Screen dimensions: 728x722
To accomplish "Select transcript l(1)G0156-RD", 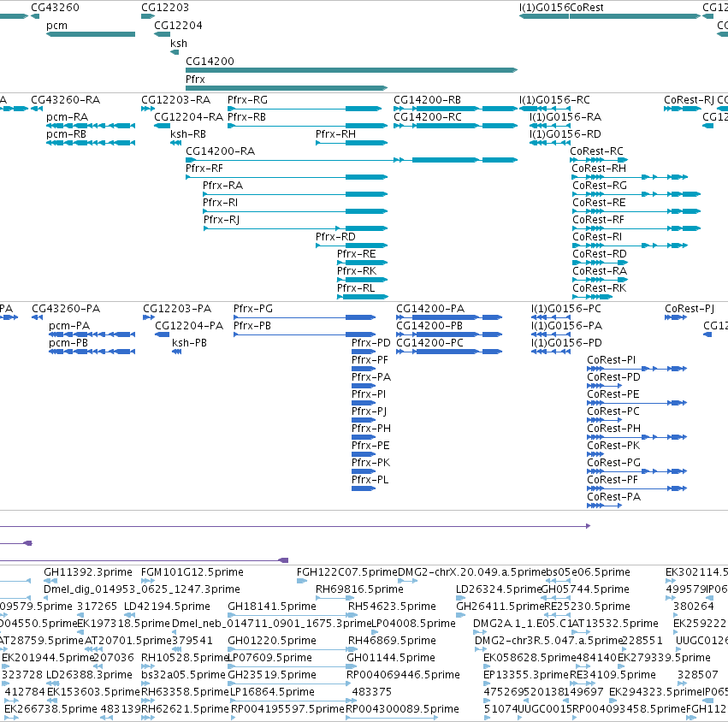I will [565, 134].
